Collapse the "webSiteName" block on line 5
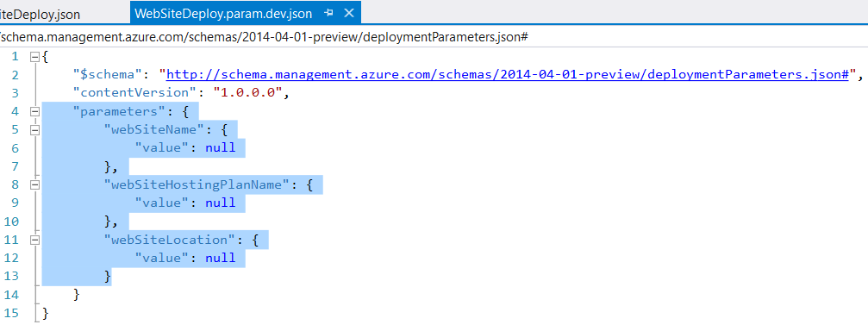The height and width of the screenshot is (331, 868). tap(34, 129)
